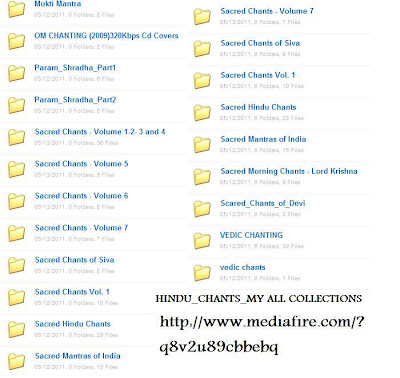Image resolution: width=400 pixels, height=378 pixels.
Task: Open Sacred Chants - Volume 7 in the right column
Action: 267,11
